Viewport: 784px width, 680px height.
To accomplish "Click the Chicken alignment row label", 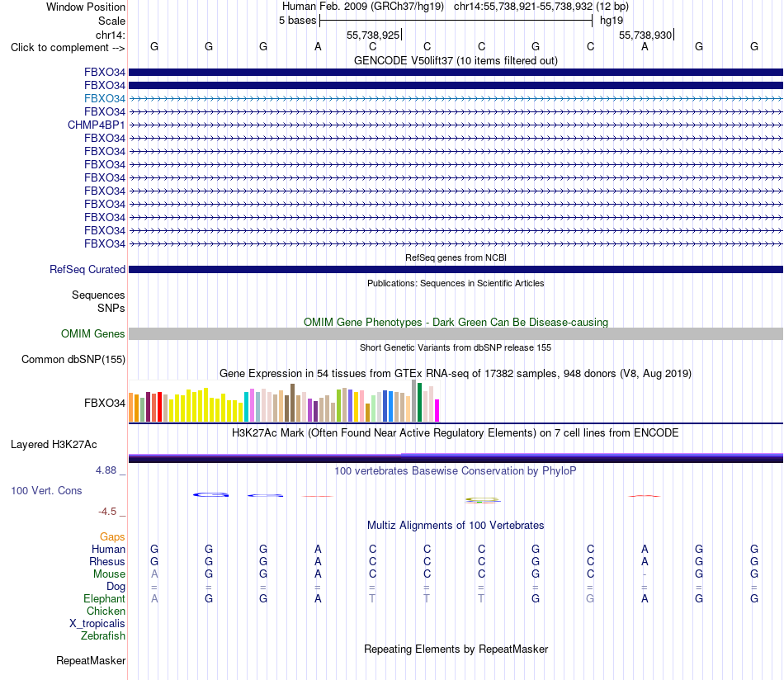I will point(106,611).
